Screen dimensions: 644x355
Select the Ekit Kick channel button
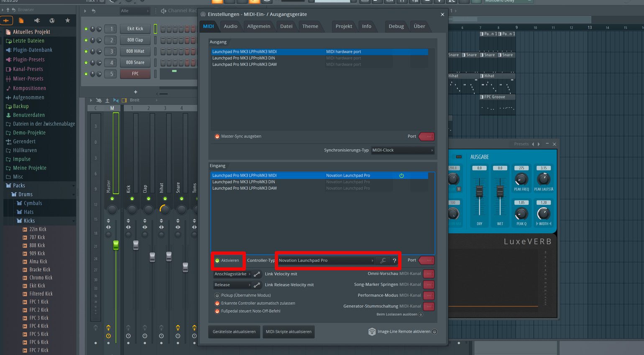tap(135, 28)
